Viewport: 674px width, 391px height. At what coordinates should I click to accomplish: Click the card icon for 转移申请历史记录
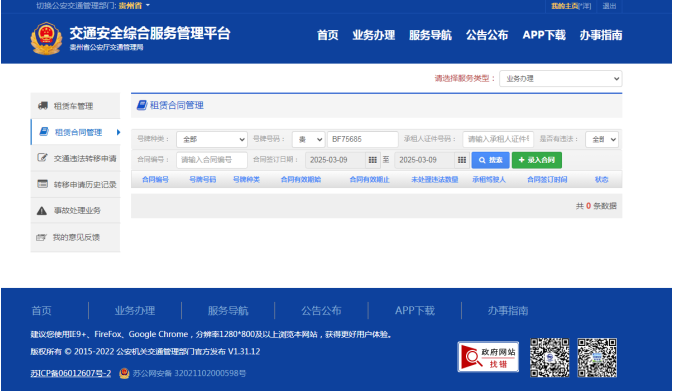tap(43, 184)
